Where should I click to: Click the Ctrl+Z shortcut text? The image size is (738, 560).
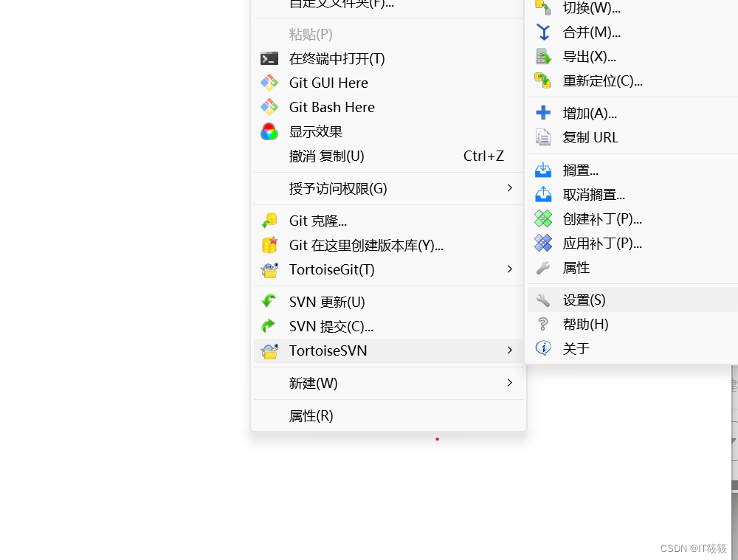tap(483, 156)
